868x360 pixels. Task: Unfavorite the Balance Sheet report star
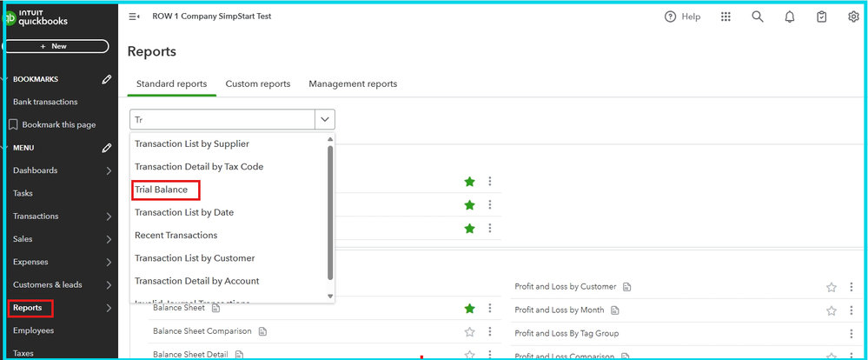(469, 308)
